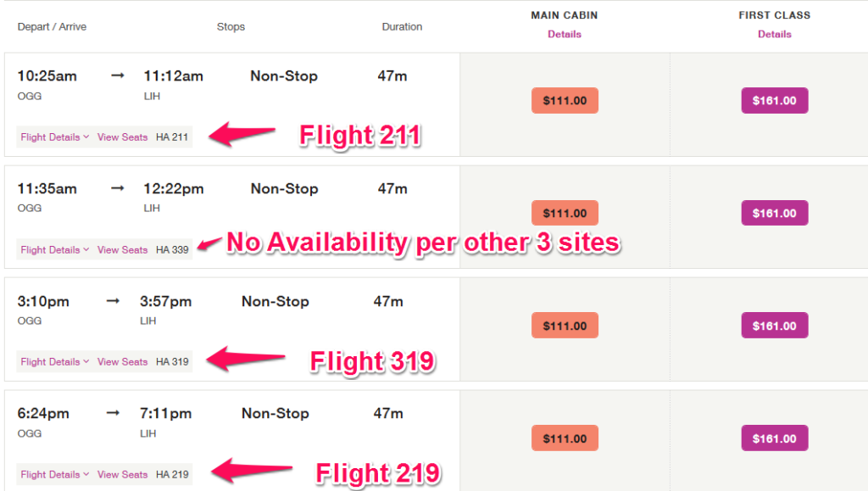
Task: Open the Main Cabin Details link
Action: click(564, 34)
